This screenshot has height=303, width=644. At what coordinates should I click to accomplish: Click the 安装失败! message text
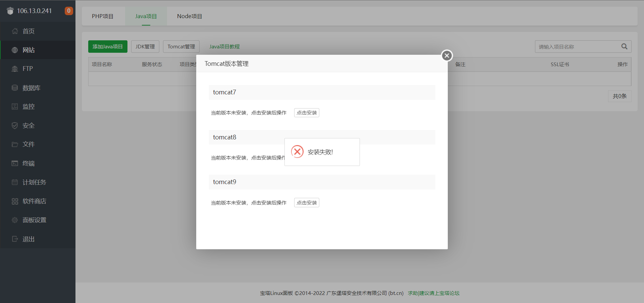point(320,152)
